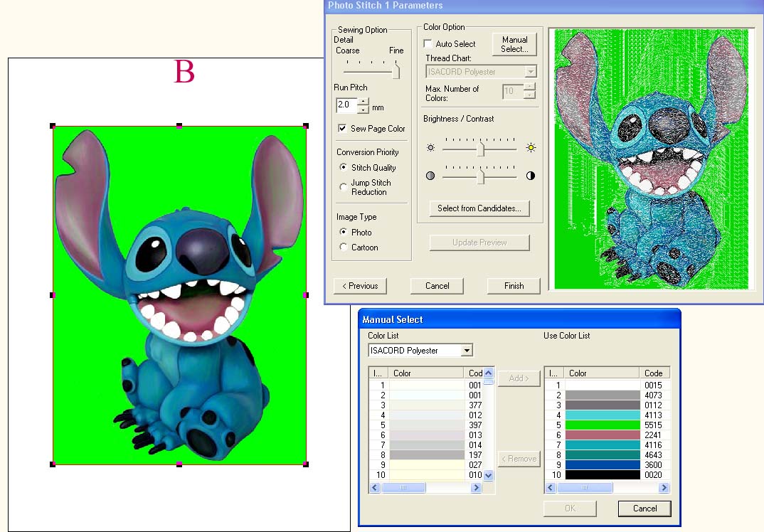Click the Code column header in Use Color List
Screen dimensions: 764x532
(x=654, y=373)
